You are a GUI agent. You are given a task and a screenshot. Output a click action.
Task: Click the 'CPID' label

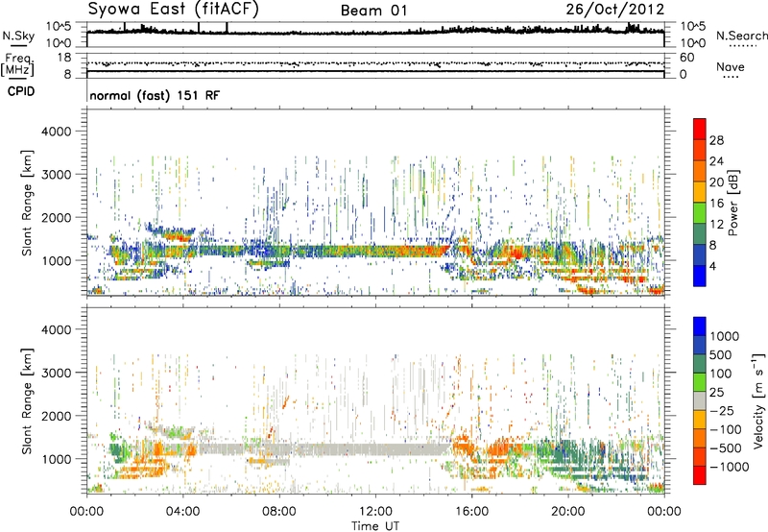point(21,91)
